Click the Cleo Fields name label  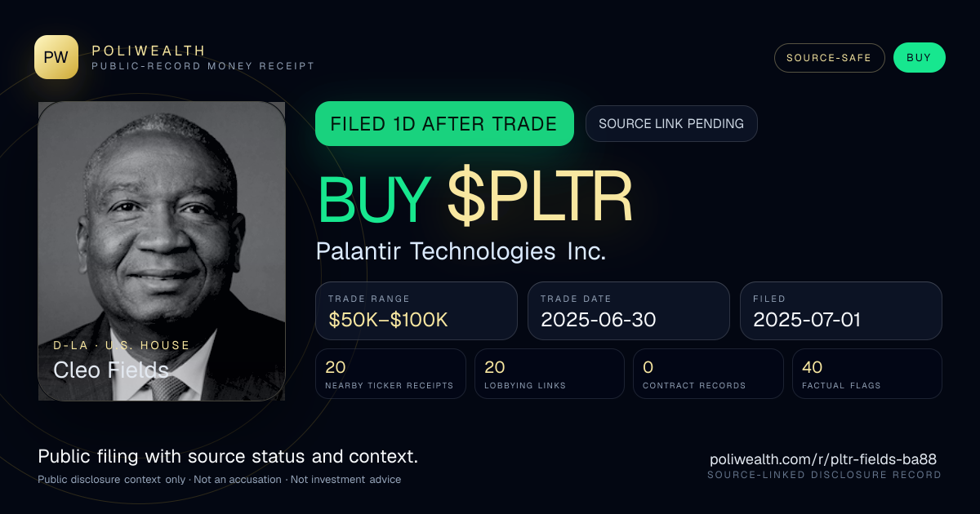[x=111, y=370]
